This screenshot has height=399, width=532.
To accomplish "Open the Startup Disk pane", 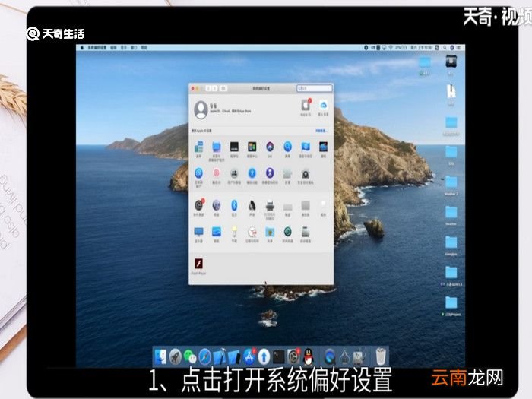I will (x=306, y=232).
